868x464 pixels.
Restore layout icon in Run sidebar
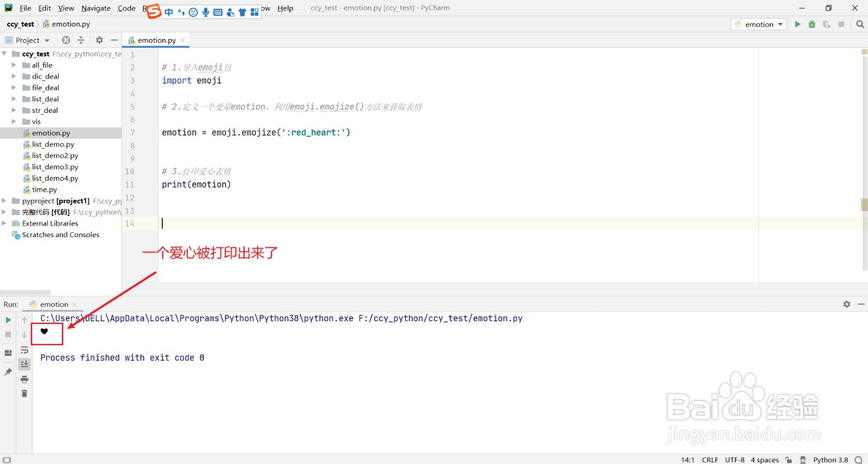tap(8, 353)
